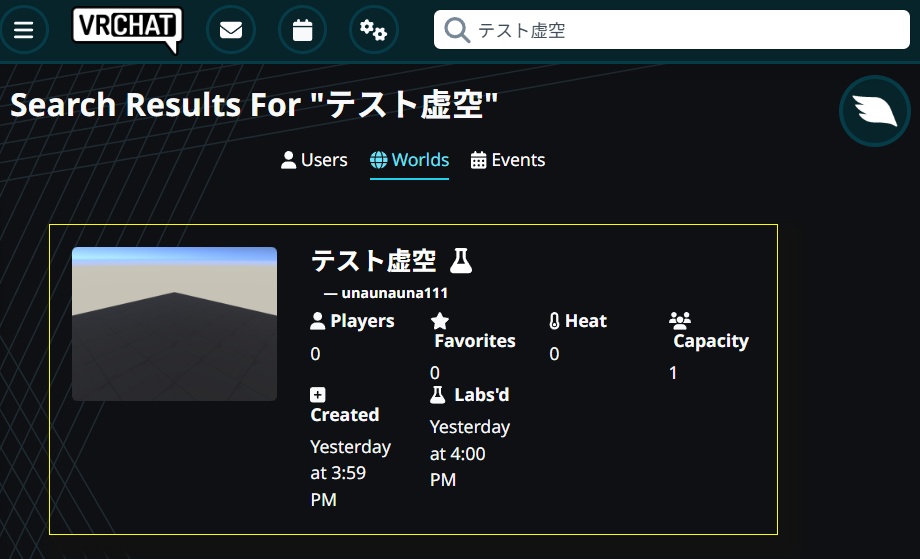920x559 pixels.
Task: Open the テスト虚空 world title link
Action: (x=374, y=261)
